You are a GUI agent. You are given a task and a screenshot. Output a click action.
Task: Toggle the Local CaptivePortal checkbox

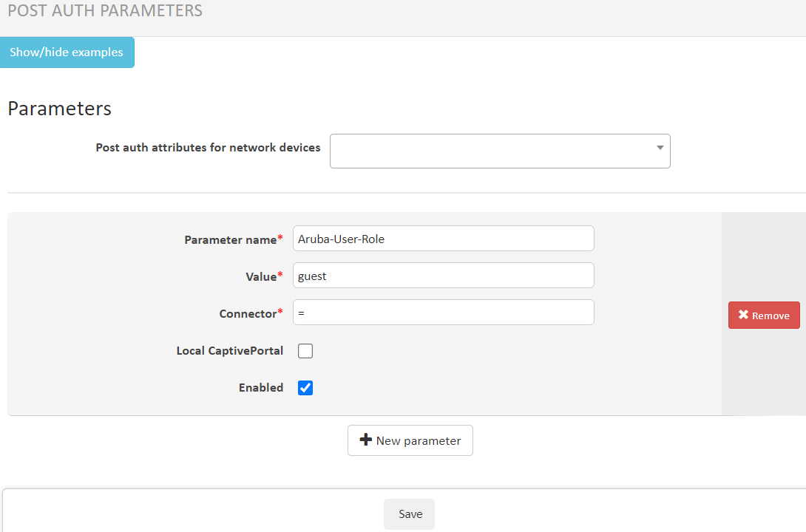(305, 351)
